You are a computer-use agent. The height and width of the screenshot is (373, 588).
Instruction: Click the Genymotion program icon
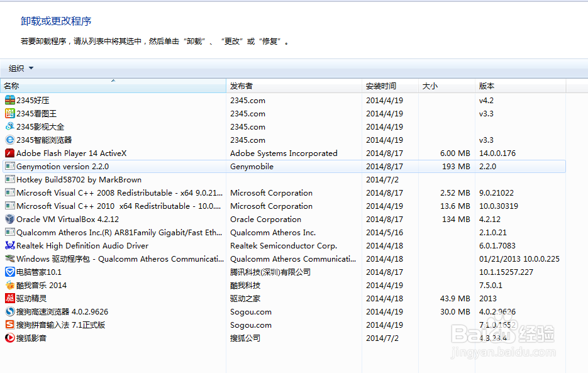click(x=10, y=166)
